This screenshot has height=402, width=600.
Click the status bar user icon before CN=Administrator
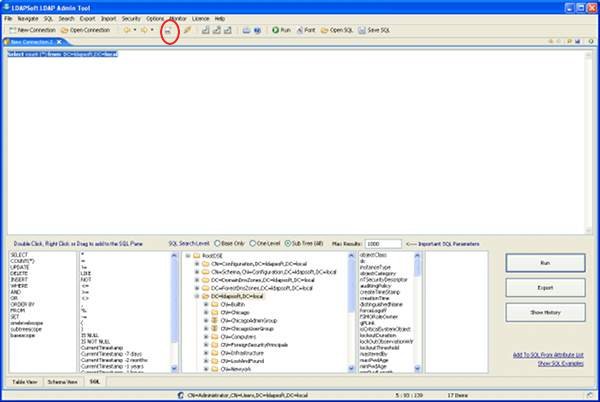(181, 395)
